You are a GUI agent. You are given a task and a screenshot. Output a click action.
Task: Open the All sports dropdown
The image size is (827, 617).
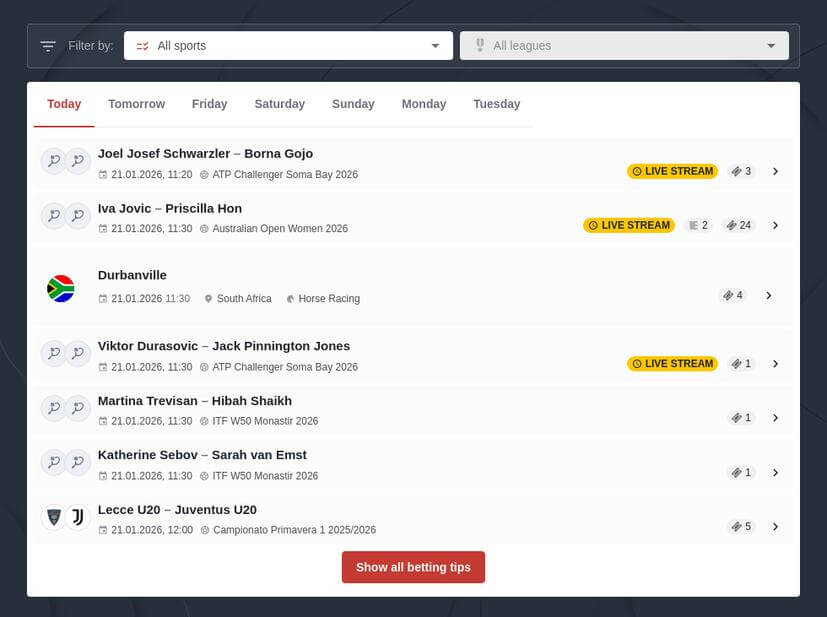[288, 45]
